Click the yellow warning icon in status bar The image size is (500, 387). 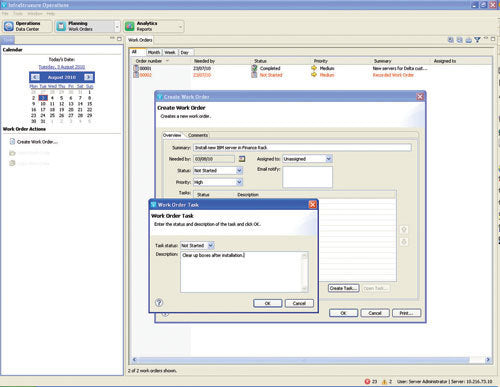click(384, 381)
